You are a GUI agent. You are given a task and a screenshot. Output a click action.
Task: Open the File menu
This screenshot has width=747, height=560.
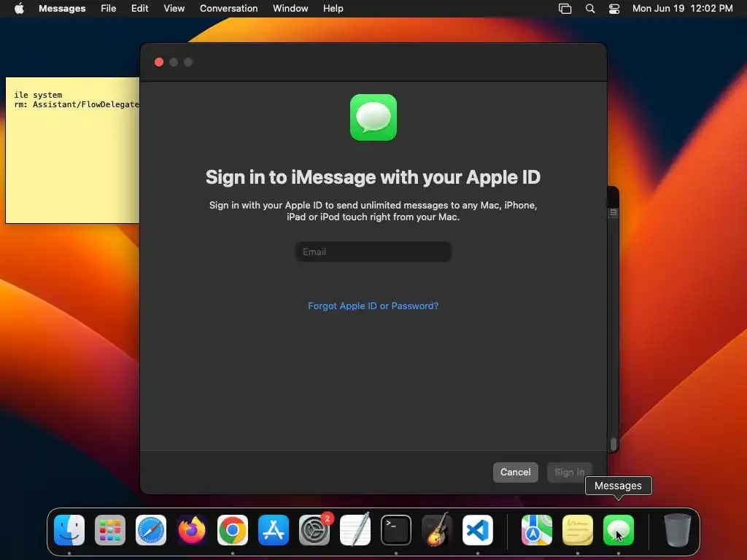(x=108, y=9)
